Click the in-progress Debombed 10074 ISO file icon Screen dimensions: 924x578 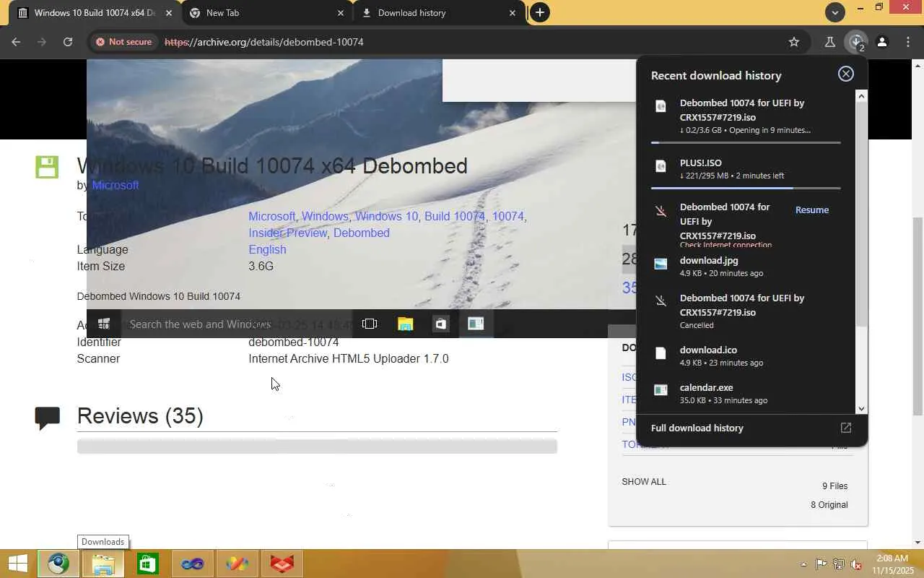[661, 106]
